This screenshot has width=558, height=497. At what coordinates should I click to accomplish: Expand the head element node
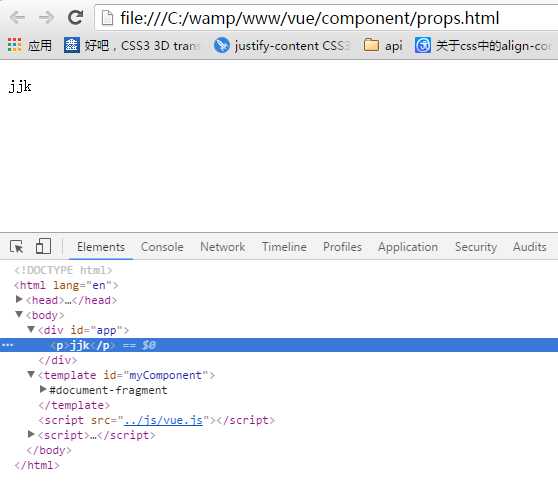click(20, 300)
